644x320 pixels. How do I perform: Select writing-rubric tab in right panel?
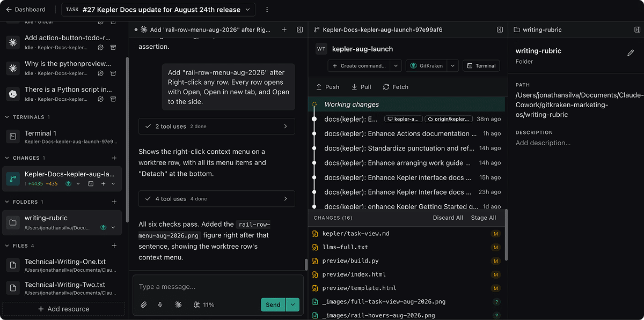coord(538,30)
